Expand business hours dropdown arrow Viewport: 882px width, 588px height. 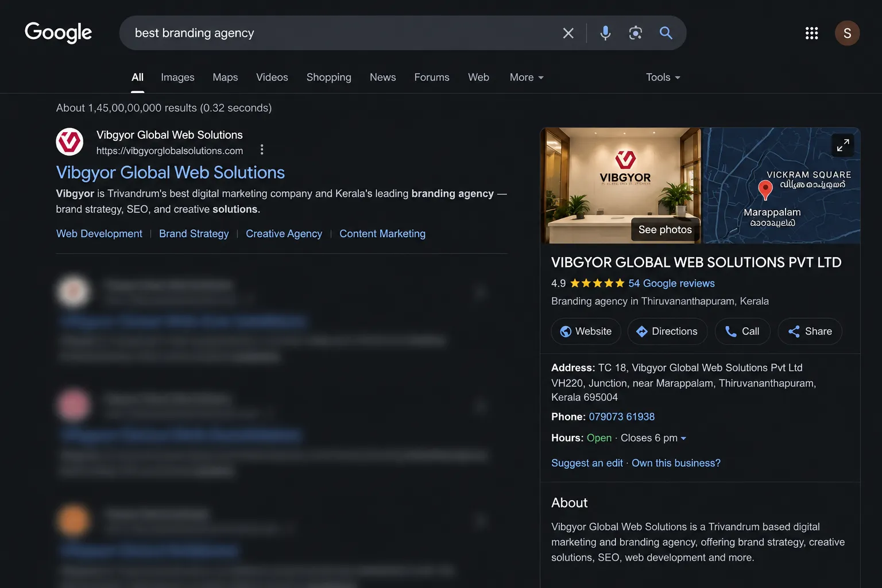[x=683, y=439]
